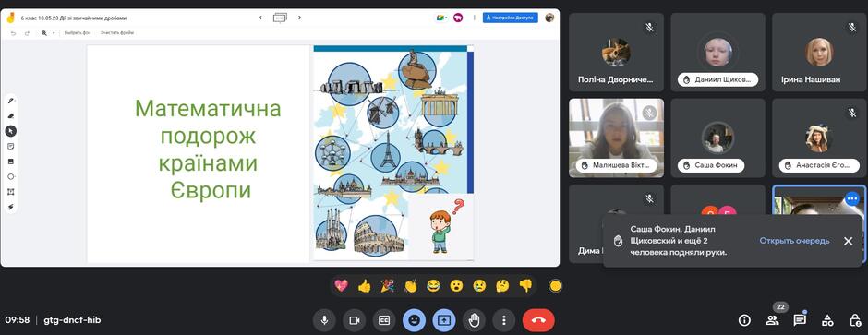Image resolution: width=868 pixels, height=335 pixels.
Task: Click the blue share access button
Action: pyautogui.click(x=511, y=18)
